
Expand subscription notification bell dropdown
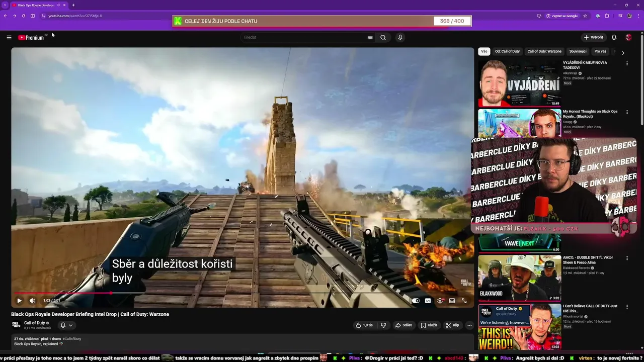pos(66,325)
